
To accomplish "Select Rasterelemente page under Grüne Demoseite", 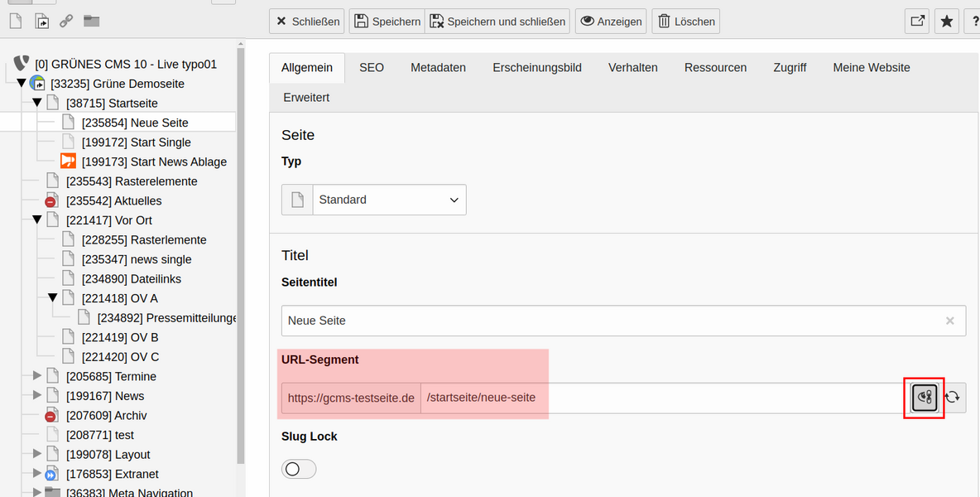I will (132, 181).
